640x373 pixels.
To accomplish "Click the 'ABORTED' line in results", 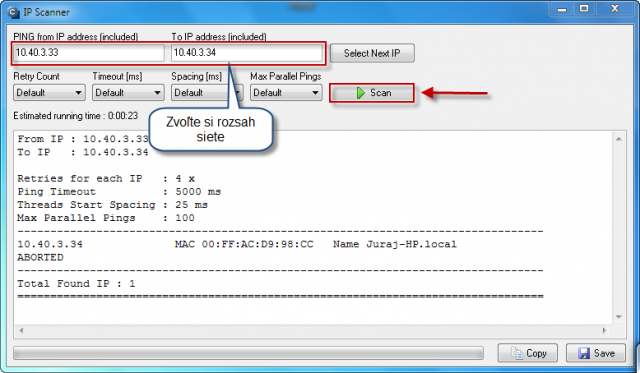I will pyautogui.click(x=40, y=258).
